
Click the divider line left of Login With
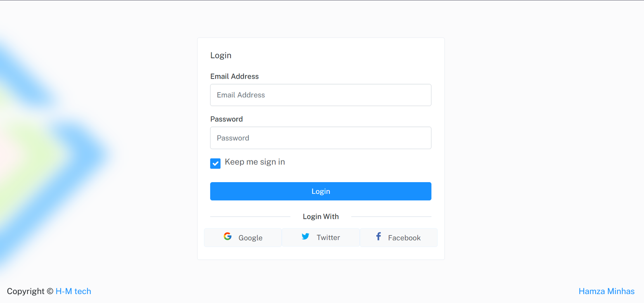(250, 217)
